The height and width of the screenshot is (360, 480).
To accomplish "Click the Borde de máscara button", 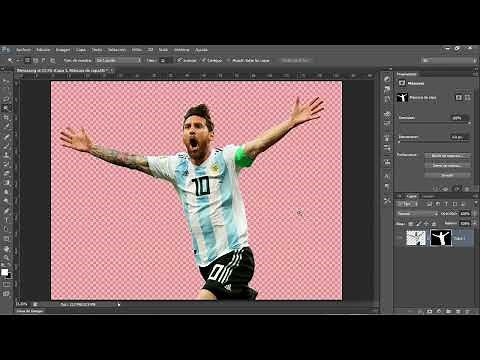I will click(x=447, y=156).
